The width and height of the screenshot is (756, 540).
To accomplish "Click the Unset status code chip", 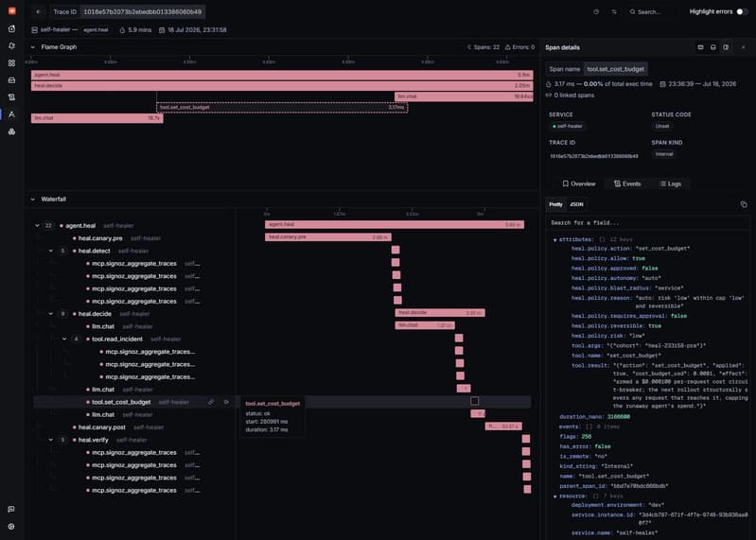I will coord(662,126).
